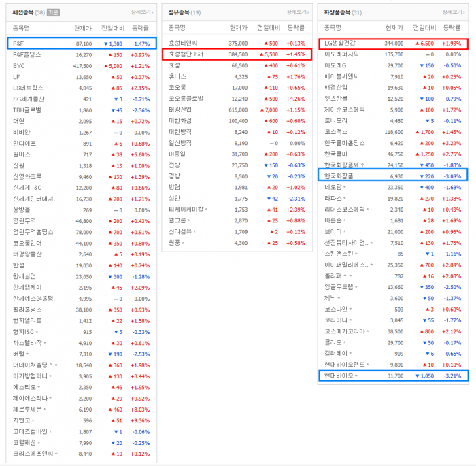
Task: Select 토니모리 stock name
Action: 336,121
